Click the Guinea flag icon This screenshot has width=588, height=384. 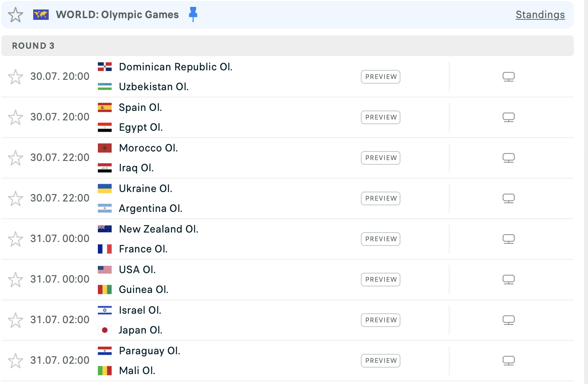[105, 290]
